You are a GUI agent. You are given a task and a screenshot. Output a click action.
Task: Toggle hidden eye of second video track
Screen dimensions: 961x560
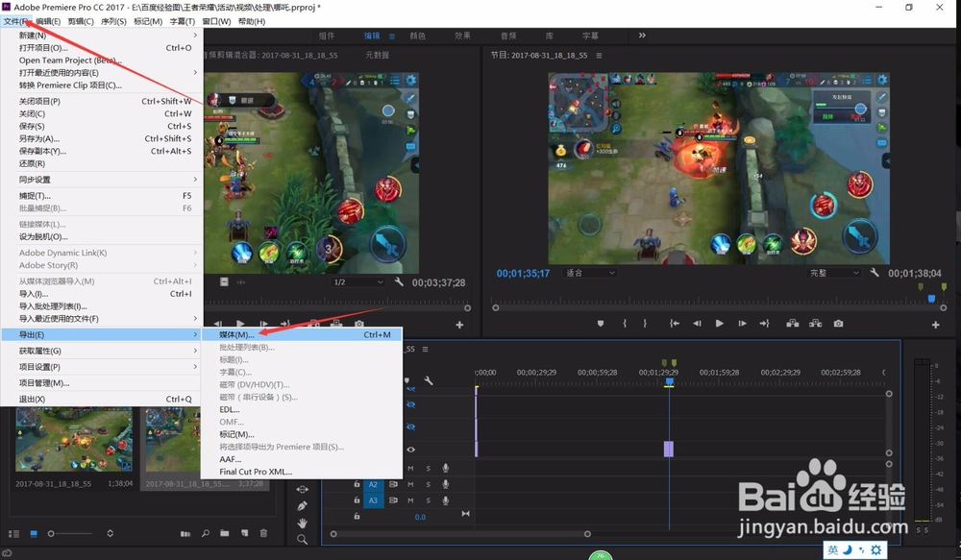(x=410, y=426)
